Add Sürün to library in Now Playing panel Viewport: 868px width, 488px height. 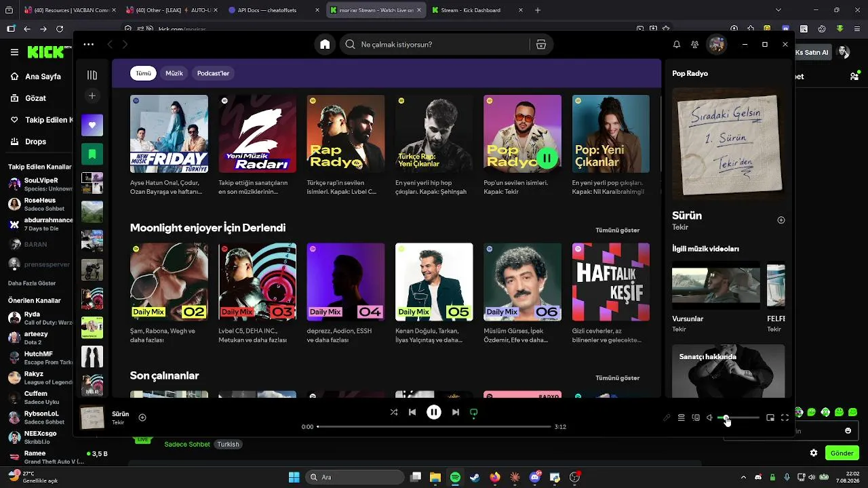click(x=781, y=220)
